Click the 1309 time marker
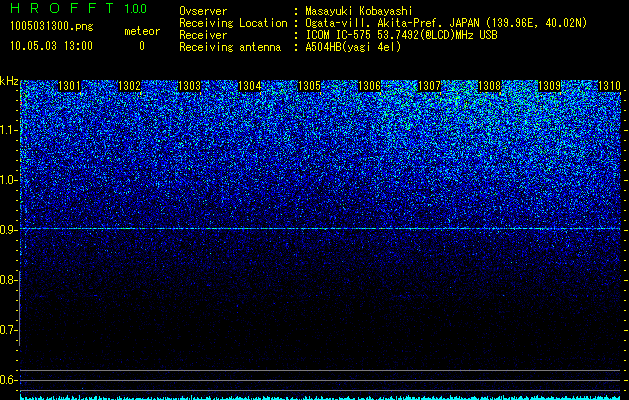This screenshot has height=400, width=629. (549, 86)
